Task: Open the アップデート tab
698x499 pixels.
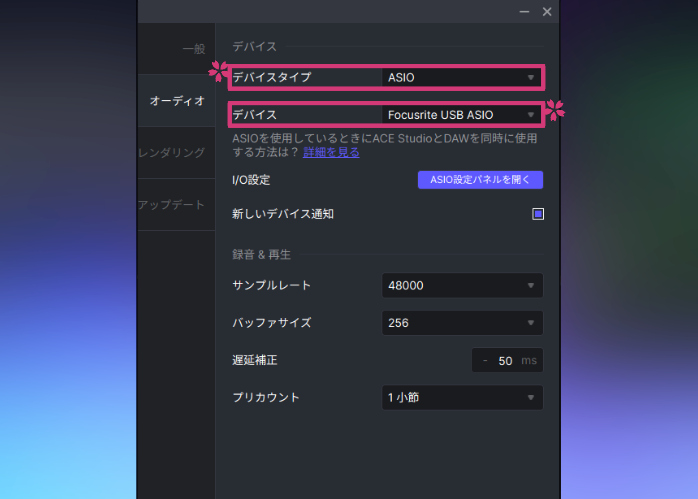Action: coord(171,205)
